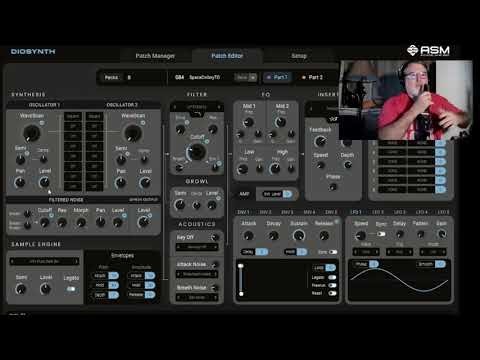480x360 pixels.
Task: Toggle the envelope Legato switch
Action: pos(332,277)
